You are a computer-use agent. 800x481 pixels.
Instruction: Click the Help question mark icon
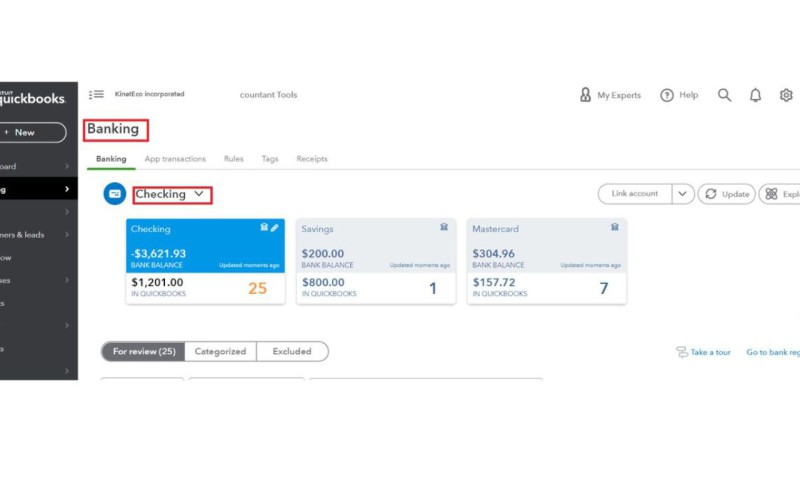click(667, 95)
